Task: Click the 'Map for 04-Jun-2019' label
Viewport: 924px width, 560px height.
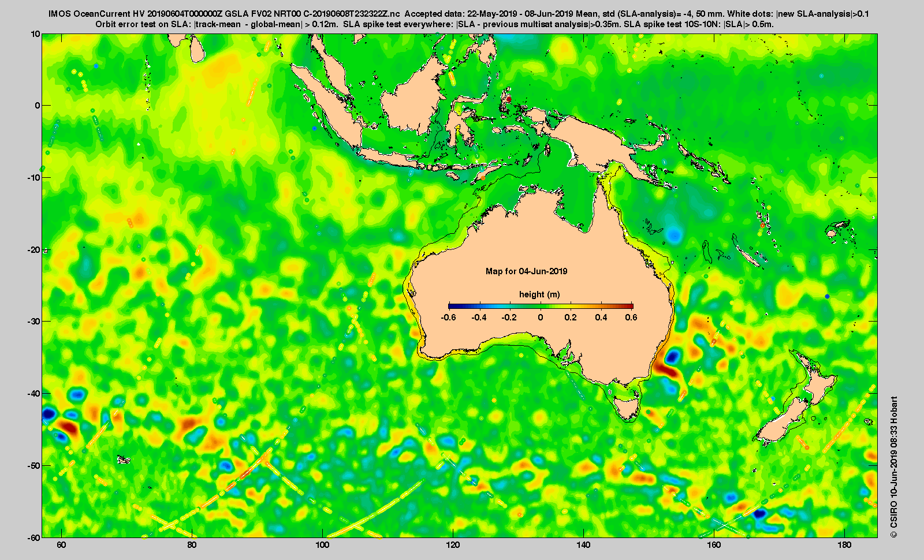Action: click(x=526, y=271)
